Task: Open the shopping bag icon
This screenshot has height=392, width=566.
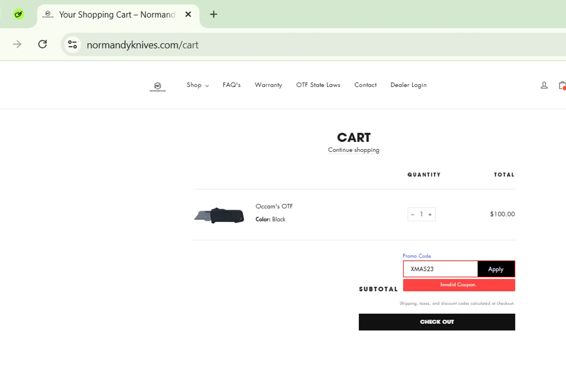Action: [x=562, y=86]
